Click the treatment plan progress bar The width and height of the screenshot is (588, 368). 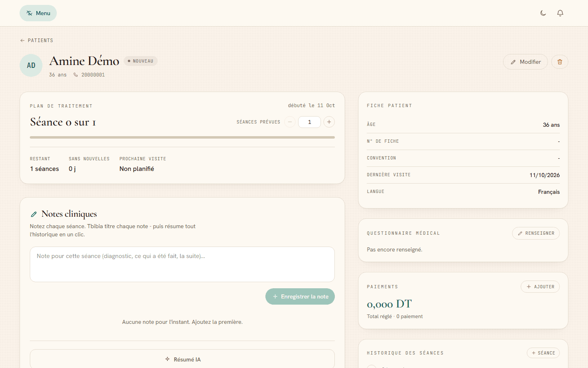(x=182, y=137)
